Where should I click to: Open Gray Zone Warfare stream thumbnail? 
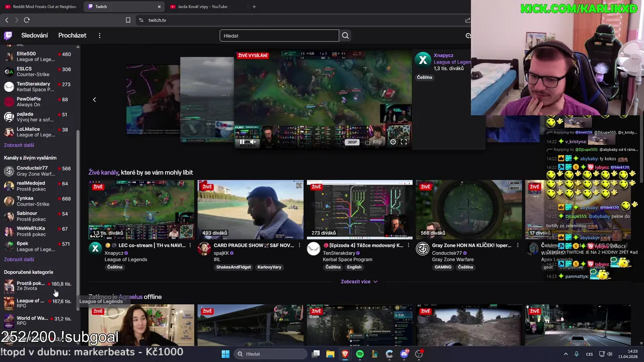click(469, 210)
